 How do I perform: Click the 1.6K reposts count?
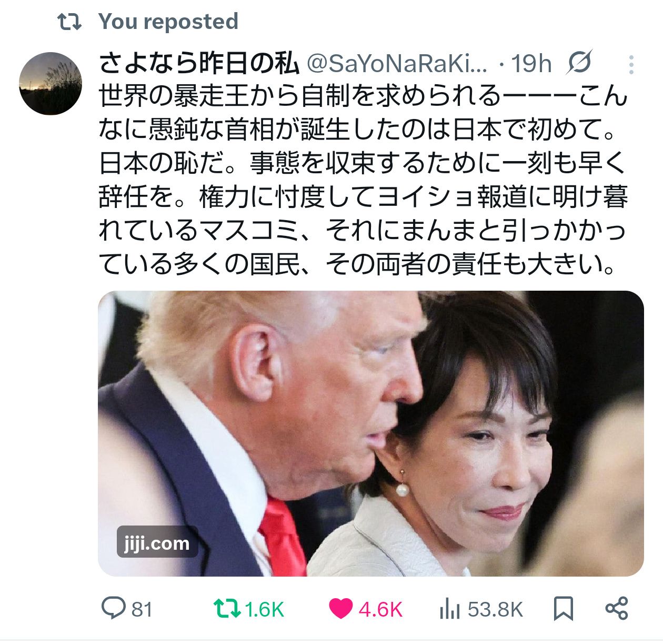point(264,610)
